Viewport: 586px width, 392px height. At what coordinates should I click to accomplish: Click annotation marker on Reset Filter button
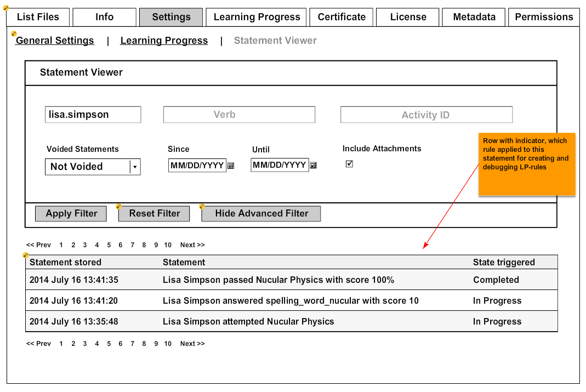coord(118,207)
